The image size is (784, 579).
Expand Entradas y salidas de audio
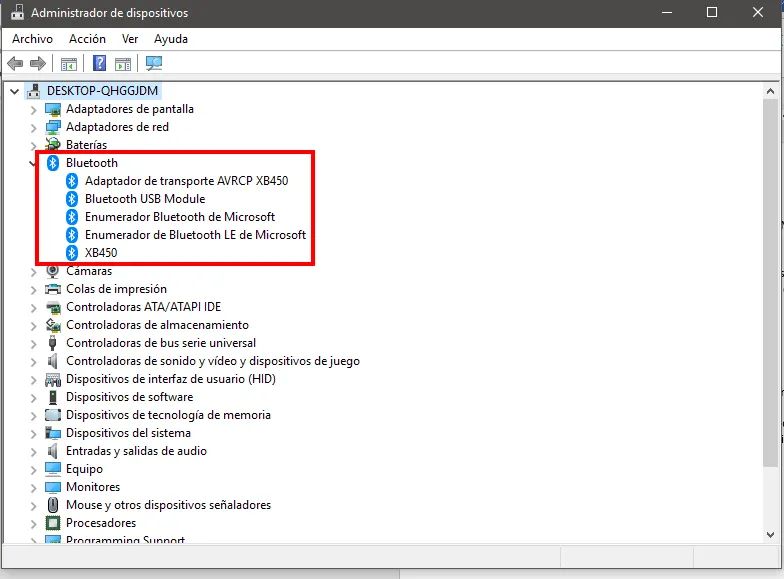click(x=34, y=452)
